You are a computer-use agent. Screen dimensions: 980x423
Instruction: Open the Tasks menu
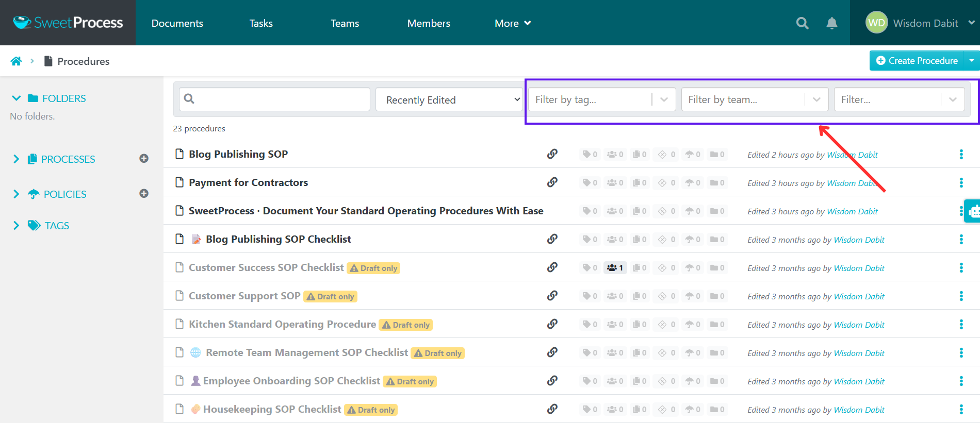[261, 23]
